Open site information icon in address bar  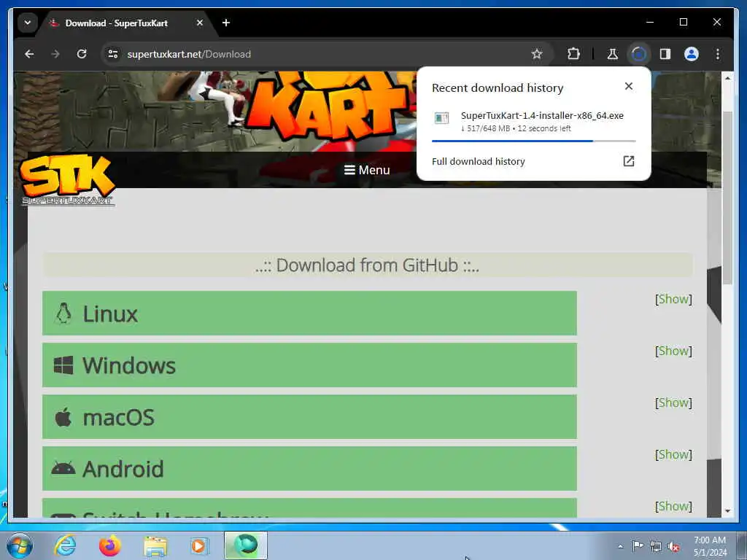point(113,54)
